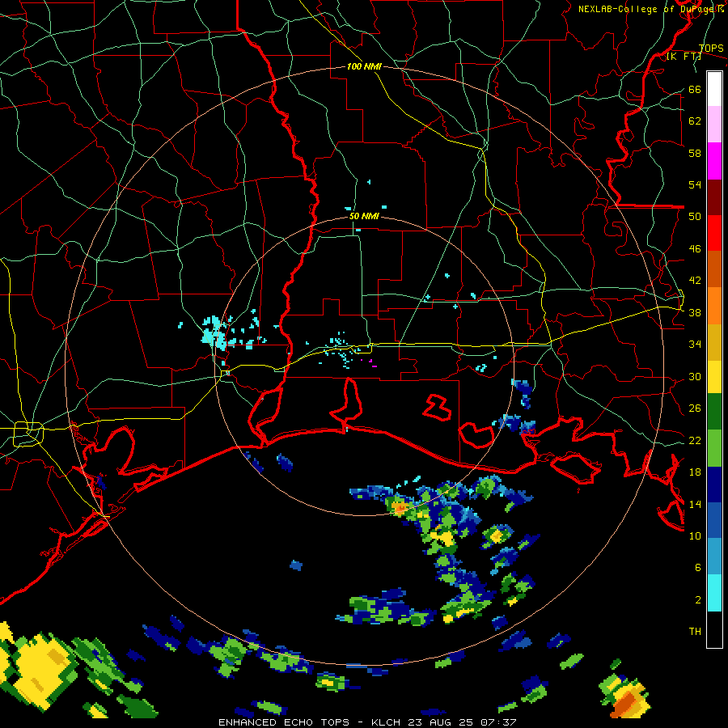Click the cyan legend band near 2

point(714,593)
